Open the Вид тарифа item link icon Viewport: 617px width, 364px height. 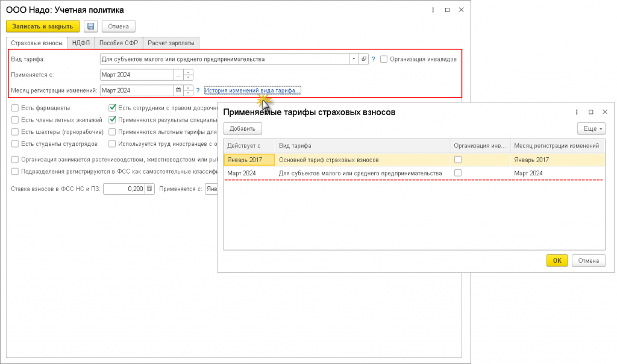click(363, 59)
